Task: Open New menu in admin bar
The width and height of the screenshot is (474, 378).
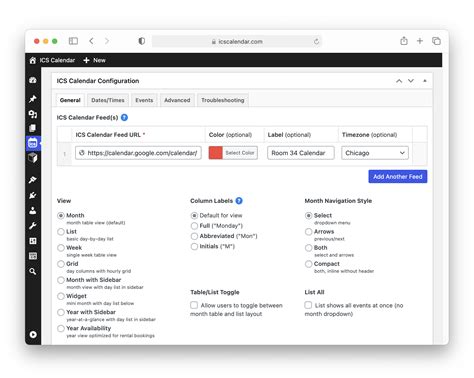Action: point(94,60)
